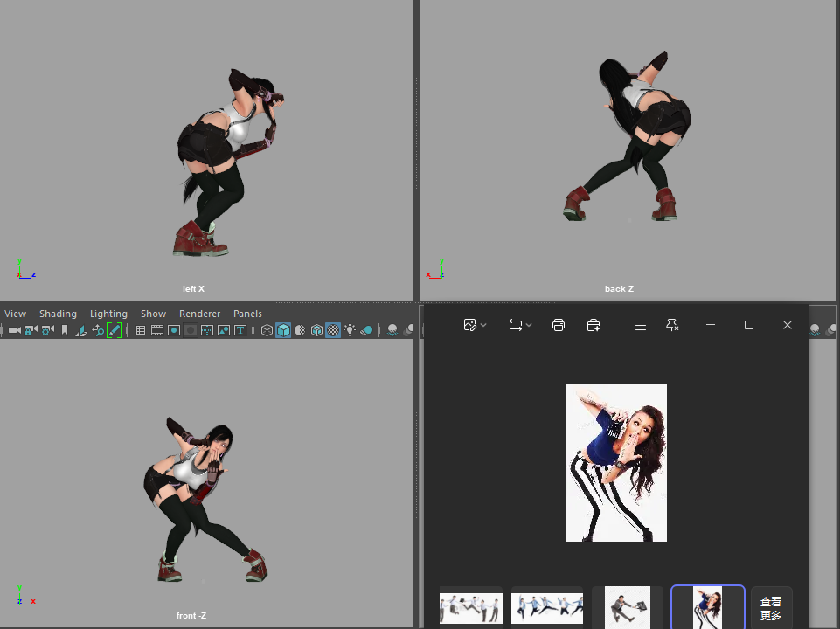
Task: Click the Print icon in image viewer
Action: point(559,325)
